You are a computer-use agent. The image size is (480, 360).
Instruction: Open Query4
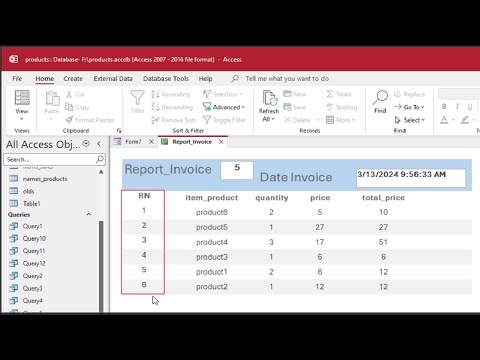32,301
